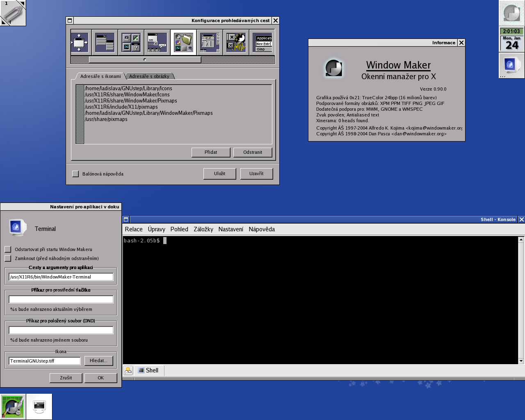Click the Přidat button

[211, 152]
